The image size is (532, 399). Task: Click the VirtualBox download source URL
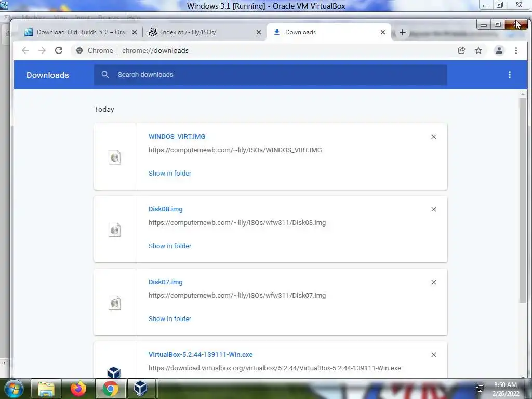275,368
